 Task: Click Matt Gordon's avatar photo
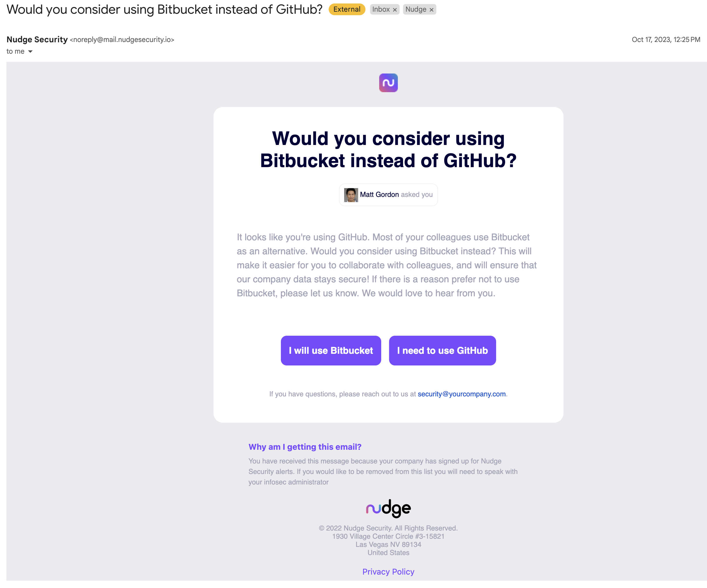pyautogui.click(x=351, y=195)
